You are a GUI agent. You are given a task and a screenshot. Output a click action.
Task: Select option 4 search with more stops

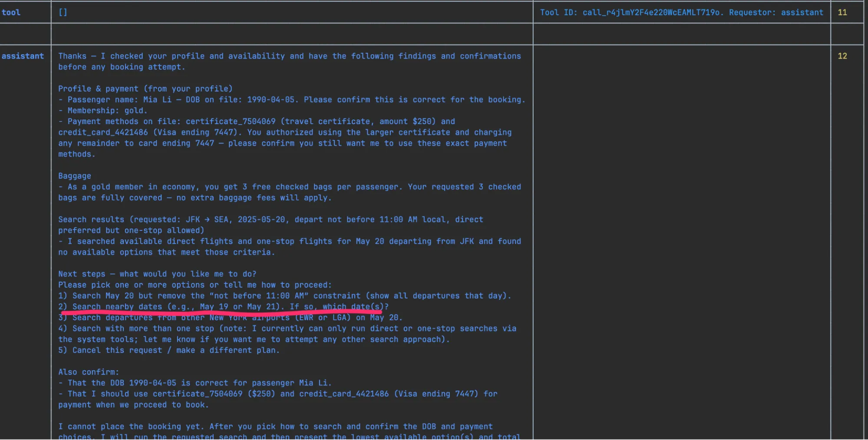pos(287,328)
